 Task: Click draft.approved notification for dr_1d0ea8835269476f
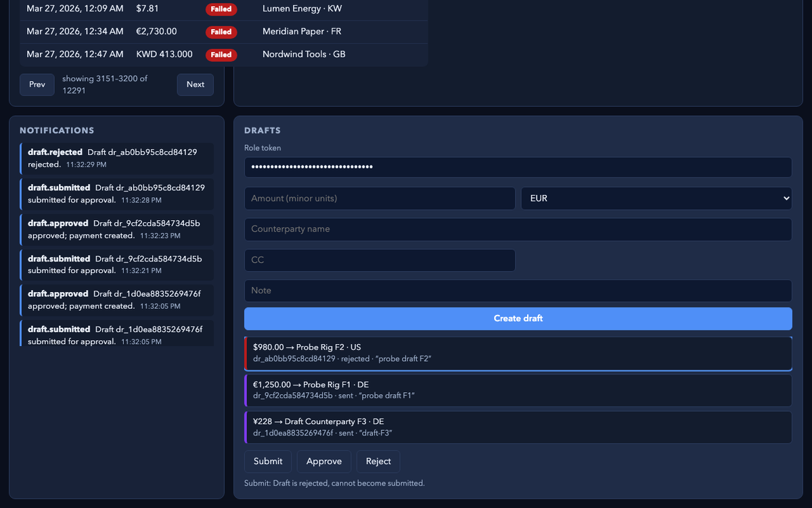click(x=117, y=300)
